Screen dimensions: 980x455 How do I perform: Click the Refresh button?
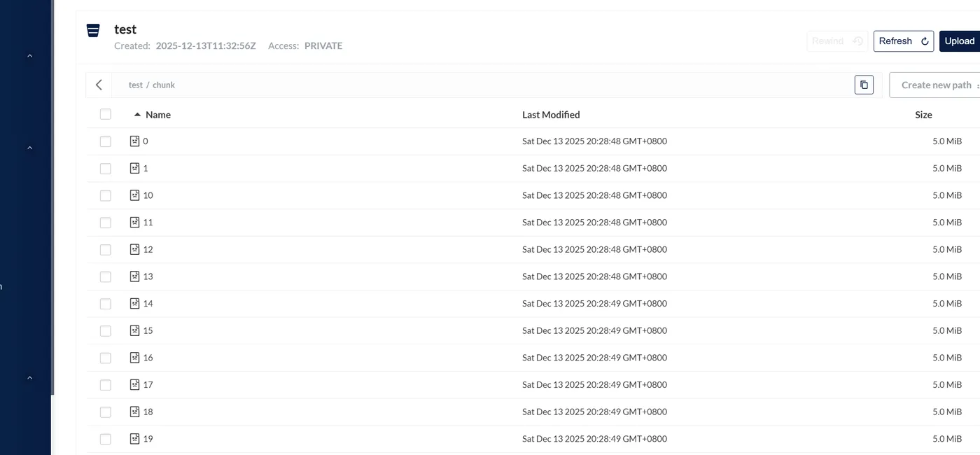(x=903, y=41)
